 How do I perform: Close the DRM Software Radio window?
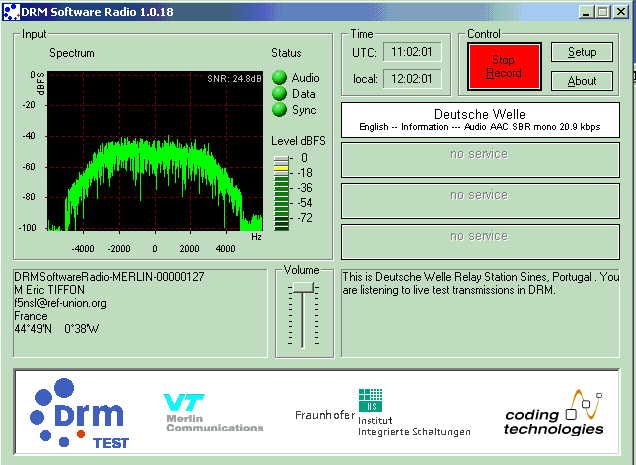pyautogui.click(x=621, y=12)
